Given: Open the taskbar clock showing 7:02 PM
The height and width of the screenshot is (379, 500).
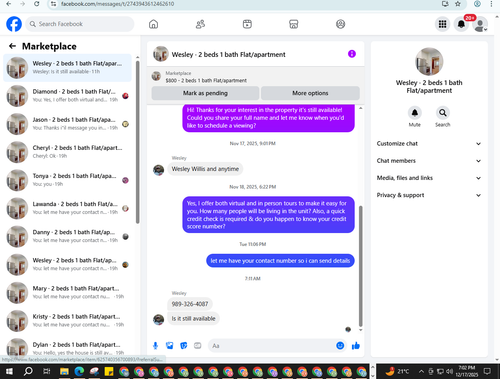Looking at the screenshot, I should tap(467, 371).
